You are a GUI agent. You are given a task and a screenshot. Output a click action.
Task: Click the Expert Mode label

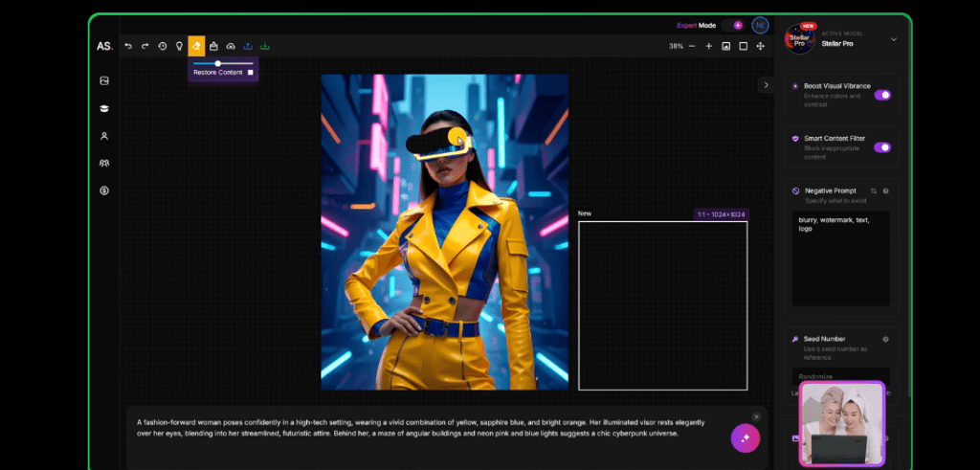pos(697,26)
